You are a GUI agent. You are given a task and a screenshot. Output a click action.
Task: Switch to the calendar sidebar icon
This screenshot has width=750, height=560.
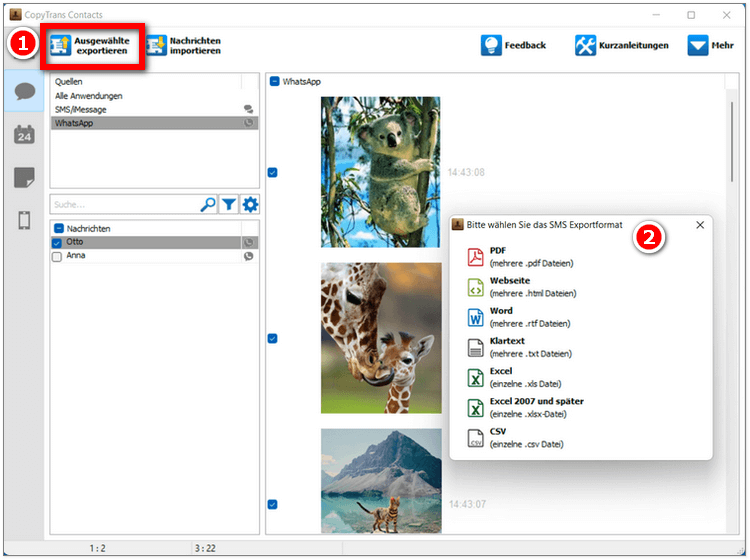point(24,135)
